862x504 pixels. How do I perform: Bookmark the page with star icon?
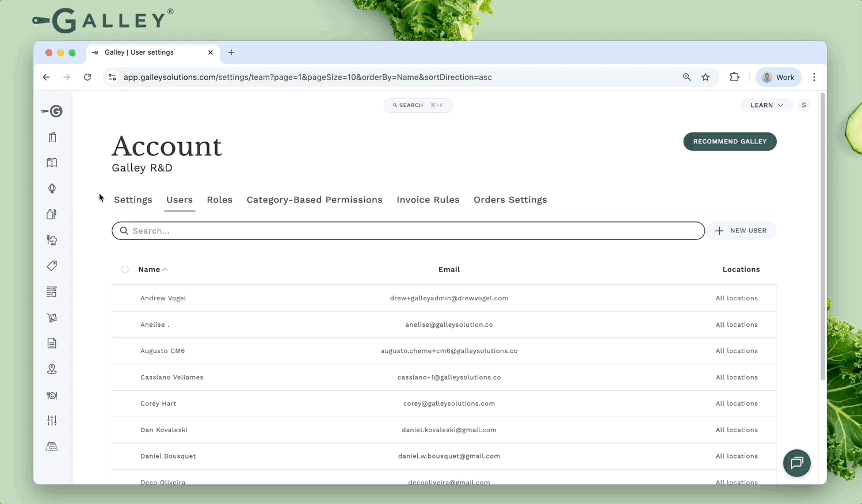[x=705, y=77]
